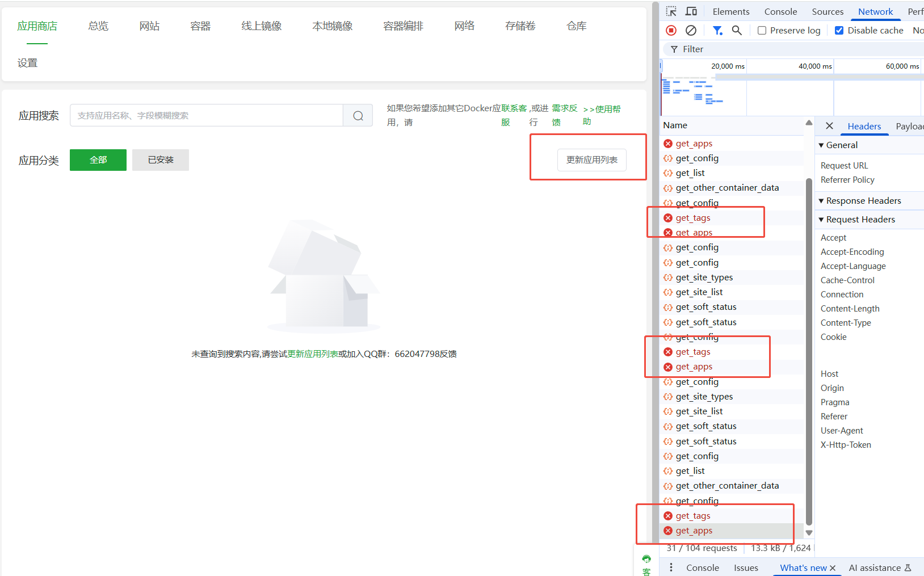Open the AI assistance drawer tab
924x576 pixels.
[x=880, y=567]
